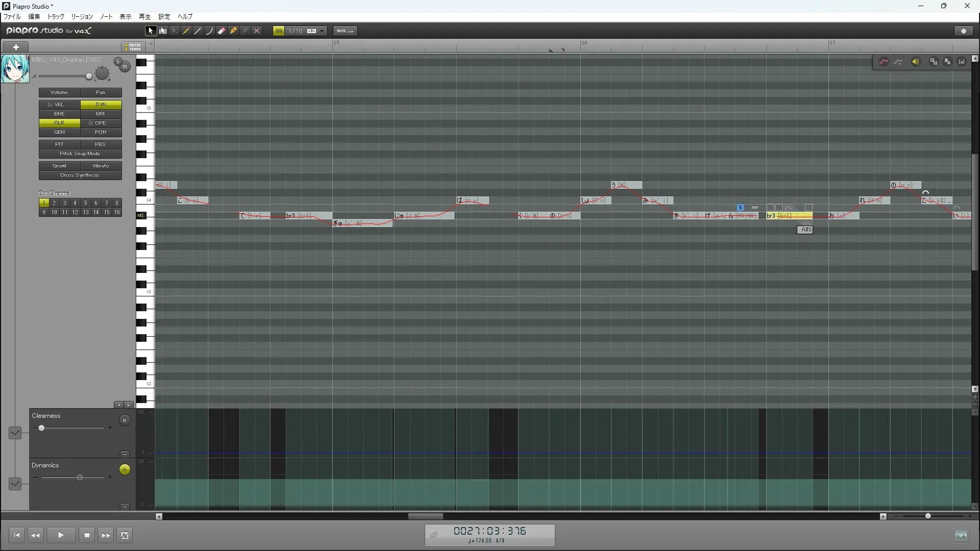The height and width of the screenshot is (551, 980).
Task: Toggle the yellow grid snap button
Action: 279,31
